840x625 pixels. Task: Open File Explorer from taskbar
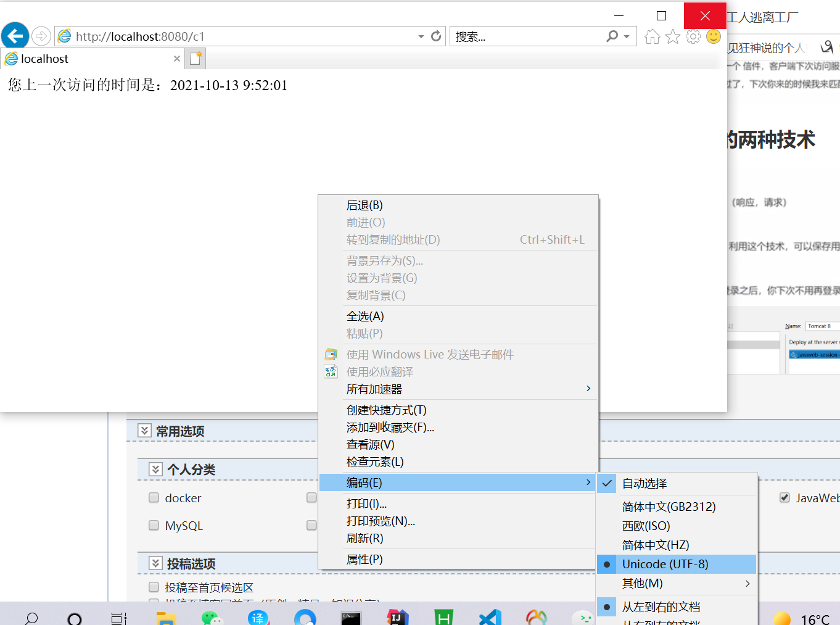166,618
